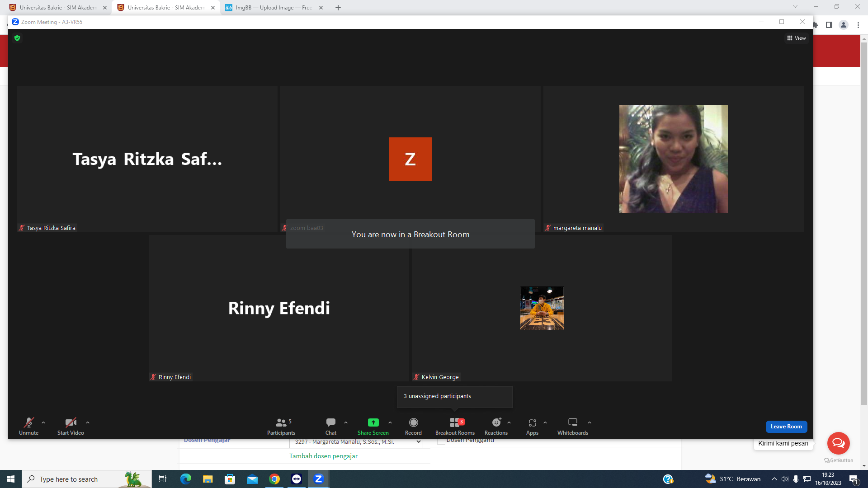This screenshot has height=488, width=868.
Task: Tick the Dosen Pengganti checkbox
Action: pyautogui.click(x=441, y=441)
